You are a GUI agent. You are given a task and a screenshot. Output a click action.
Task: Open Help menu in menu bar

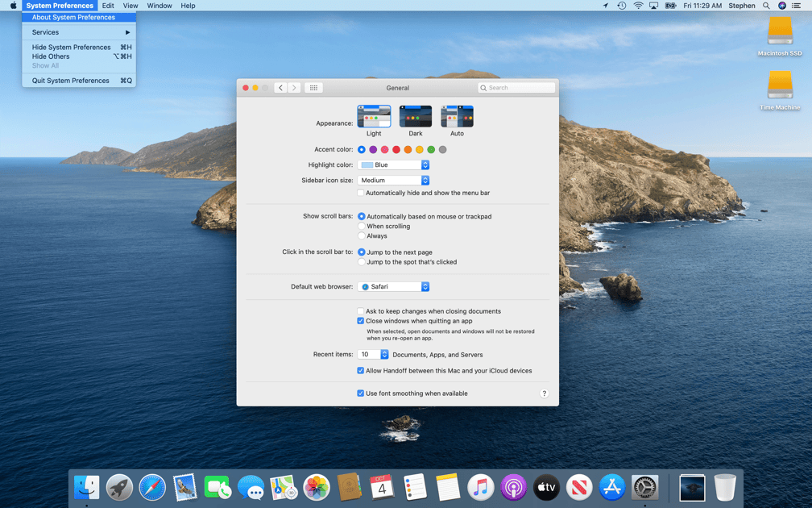point(188,6)
